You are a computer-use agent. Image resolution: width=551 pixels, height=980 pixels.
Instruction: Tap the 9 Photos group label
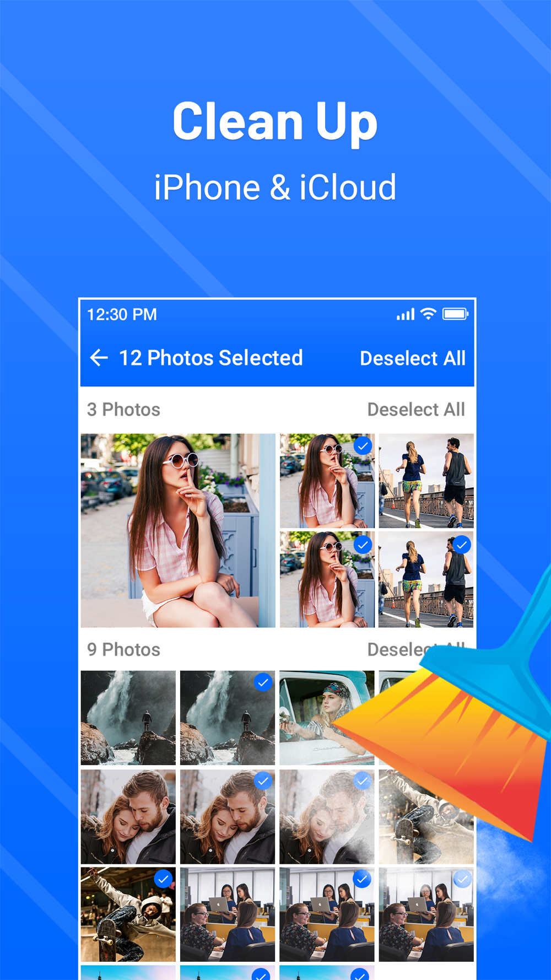coord(123,649)
